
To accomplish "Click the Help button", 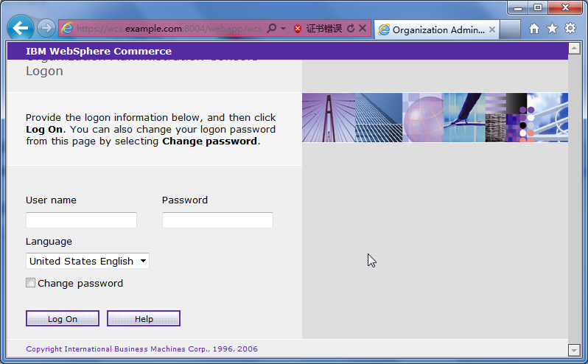I will click(144, 318).
